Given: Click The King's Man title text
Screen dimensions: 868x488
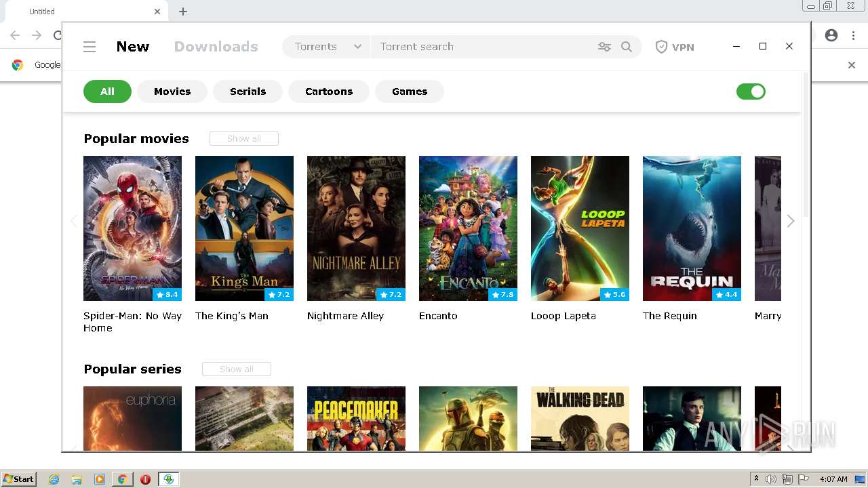Looking at the screenshot, I should point(232,316).
